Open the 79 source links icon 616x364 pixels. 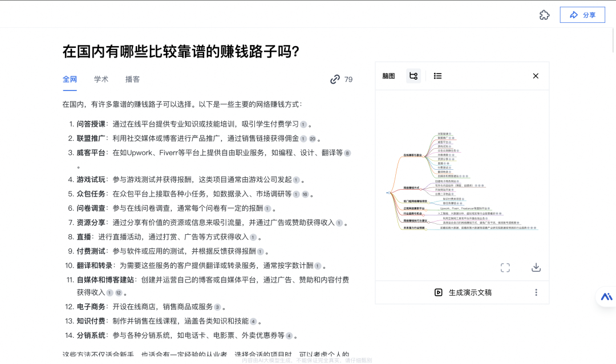pyautogui.click(x=335, y=79)
